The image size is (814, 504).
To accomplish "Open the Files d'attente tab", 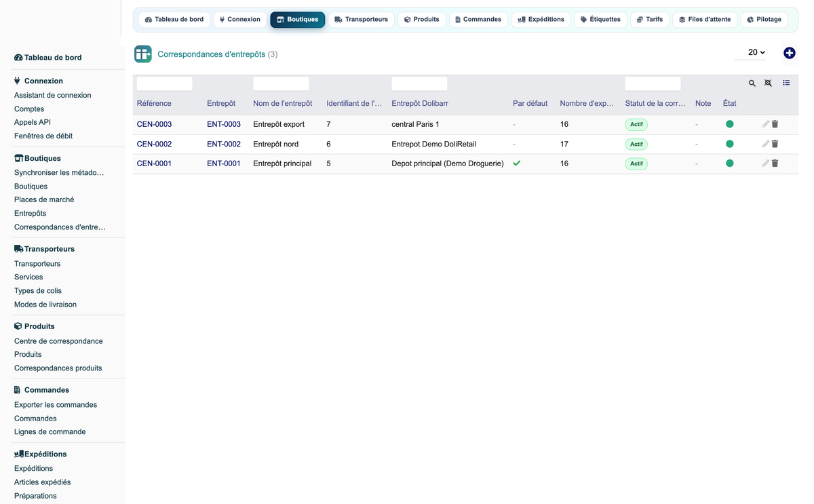I will click(x=705, y=20).
